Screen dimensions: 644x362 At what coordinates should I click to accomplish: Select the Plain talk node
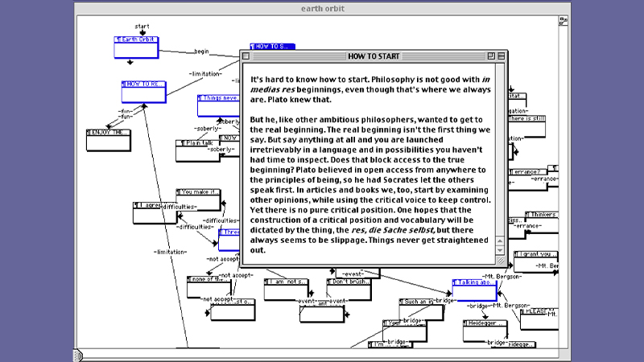[196, 150]
